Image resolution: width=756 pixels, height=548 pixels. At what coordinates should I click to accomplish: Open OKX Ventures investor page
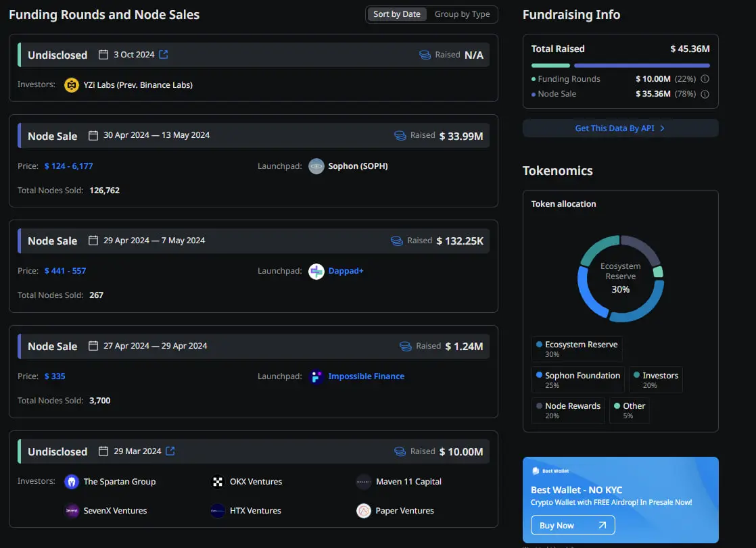point(256,482)
